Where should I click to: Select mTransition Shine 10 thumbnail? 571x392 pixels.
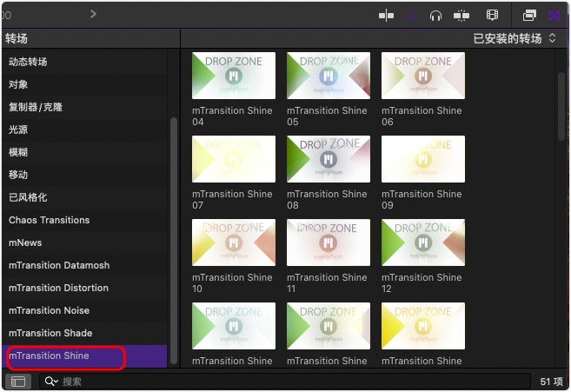pos(234,243)
